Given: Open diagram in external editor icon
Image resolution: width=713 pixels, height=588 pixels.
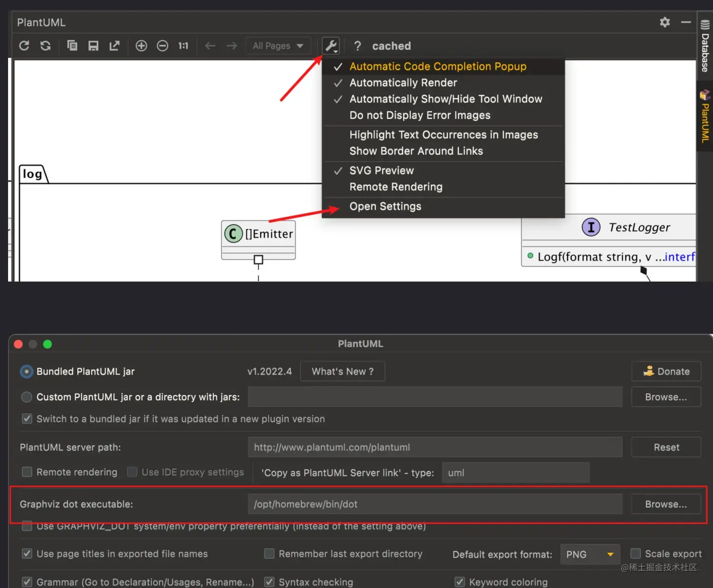Looking at the screenshot, I should point(115,46).
